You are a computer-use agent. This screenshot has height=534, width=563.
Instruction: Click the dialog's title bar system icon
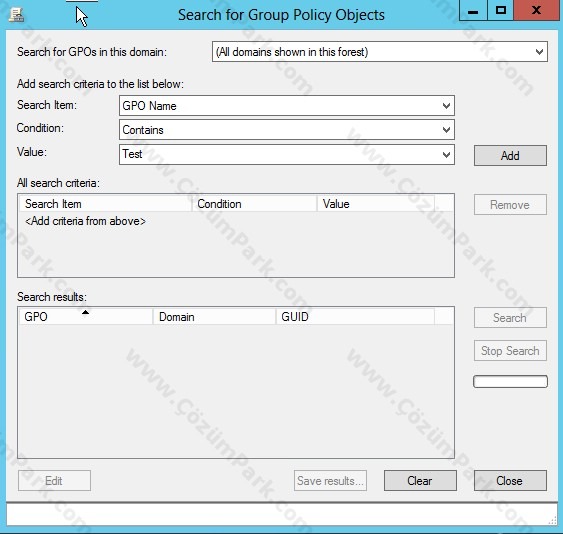click(16, 15)
